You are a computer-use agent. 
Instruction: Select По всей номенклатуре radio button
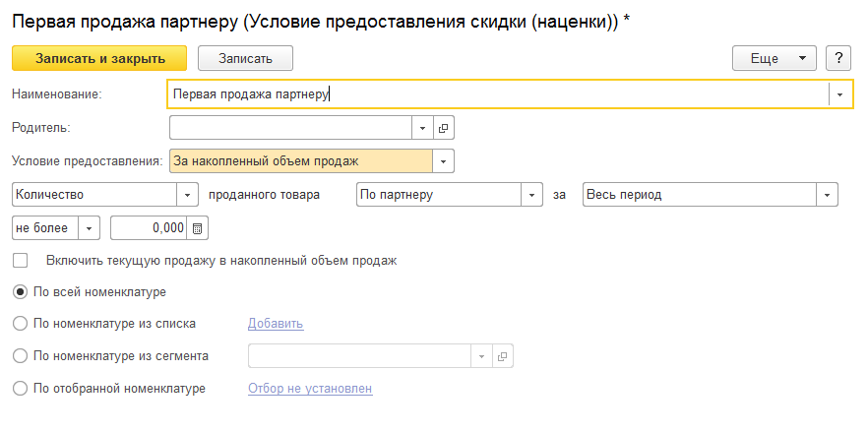pyautogui.click(x=20, y=292)
